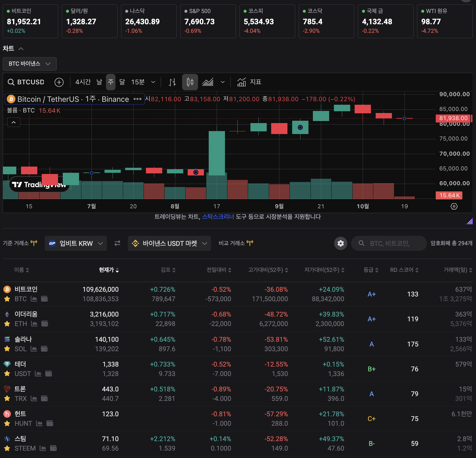Select the 4시간 interval
Viewport: 476px width, 458px height.
[83, 82]
